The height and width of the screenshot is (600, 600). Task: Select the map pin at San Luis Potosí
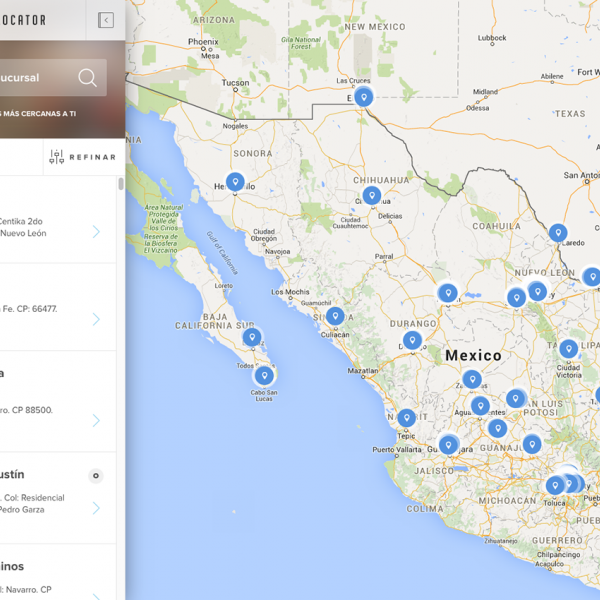coord(515,399)
